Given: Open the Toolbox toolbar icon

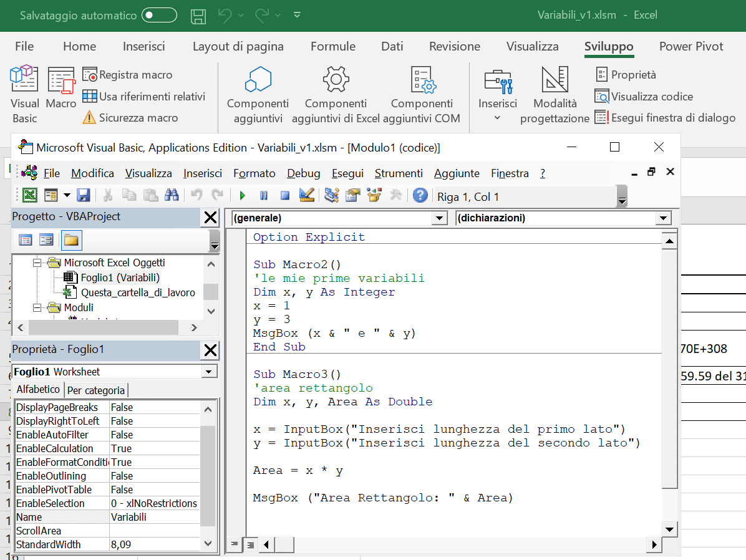Looking at the screenshot, I should point(396,195).
